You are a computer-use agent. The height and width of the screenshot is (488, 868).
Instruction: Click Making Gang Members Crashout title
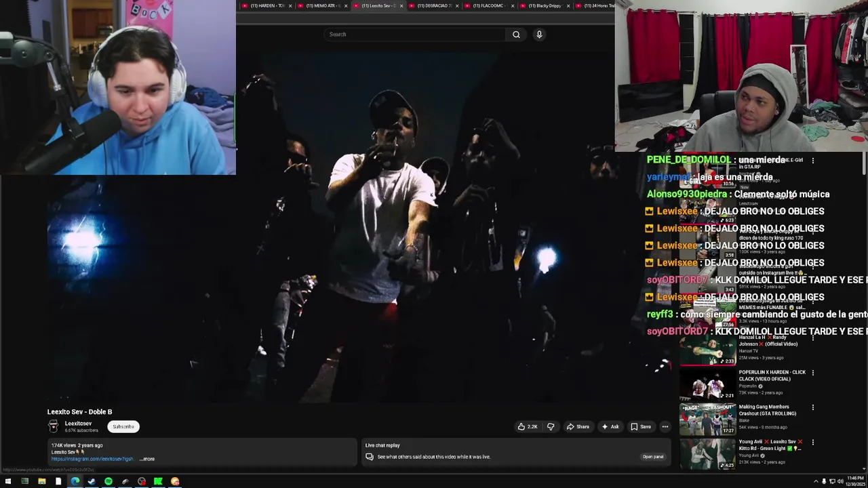click(x=768, y=410)
